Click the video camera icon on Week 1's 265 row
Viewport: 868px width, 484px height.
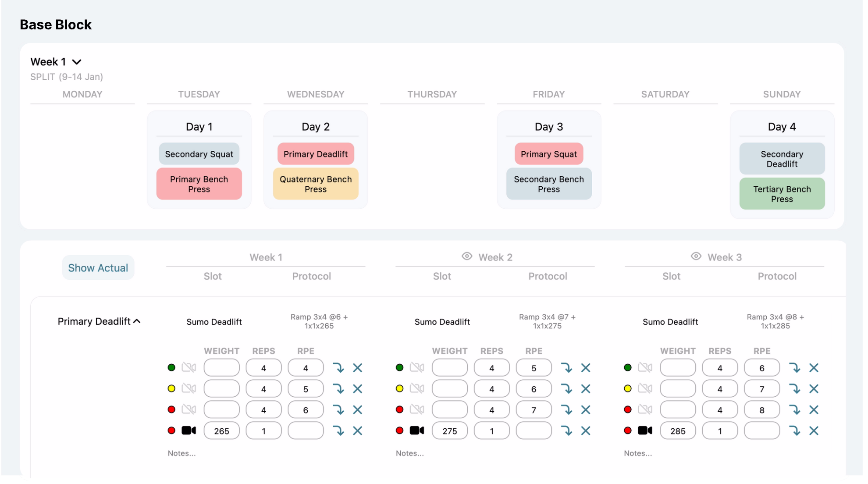click(189, 431)
